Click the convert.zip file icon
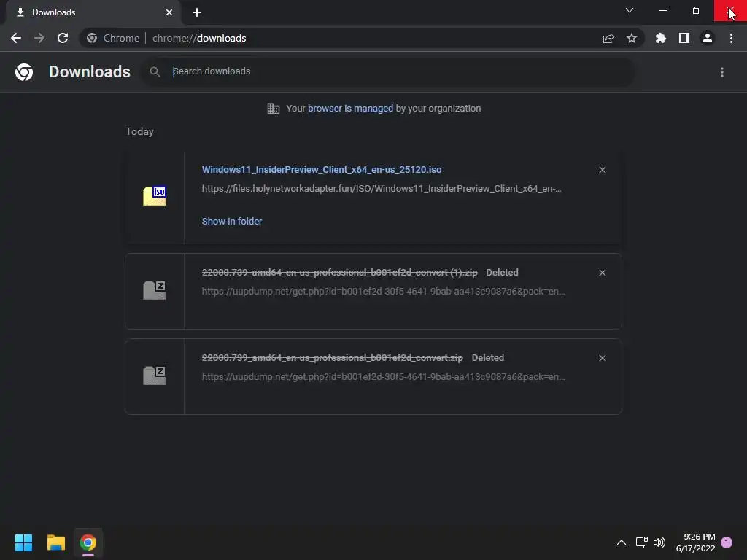 pyautogui.click(x=155, y=376)
